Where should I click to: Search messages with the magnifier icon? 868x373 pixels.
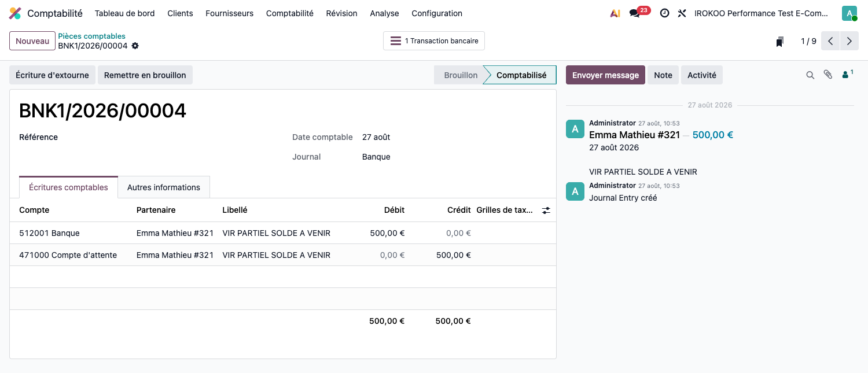tap(810, 75)
